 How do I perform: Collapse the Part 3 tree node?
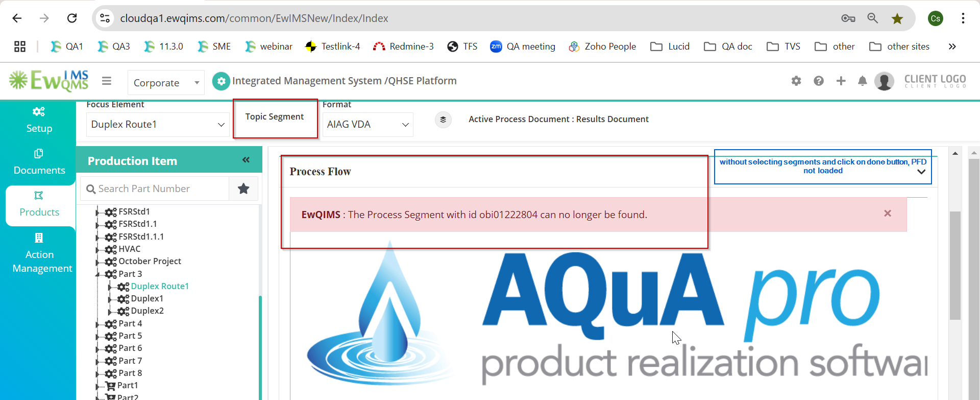click(x=97, y=274)
